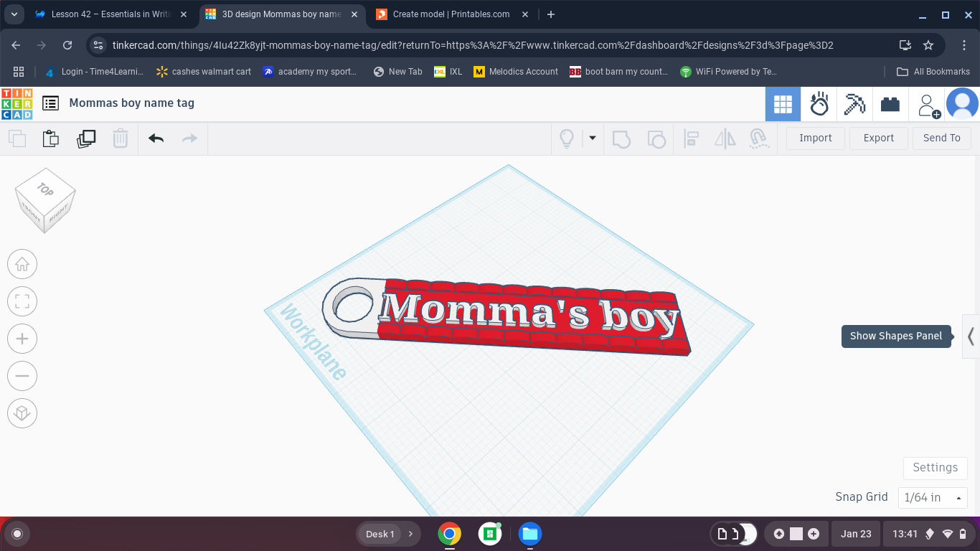
Task: Click the Home view button
Action: [x=22, y=264]
